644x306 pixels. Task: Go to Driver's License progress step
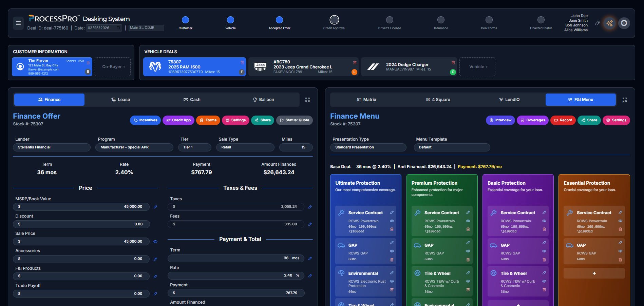coord(390,20)
